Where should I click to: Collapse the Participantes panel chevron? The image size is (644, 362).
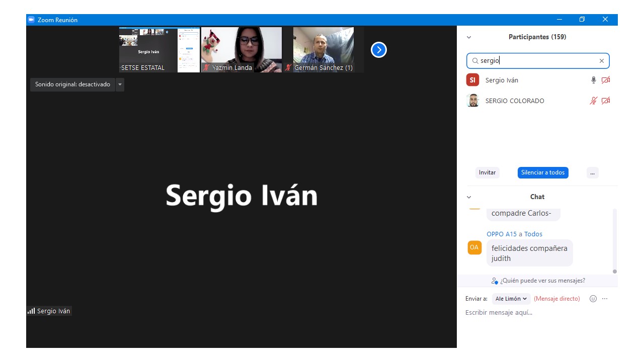[x=469, y=37]
